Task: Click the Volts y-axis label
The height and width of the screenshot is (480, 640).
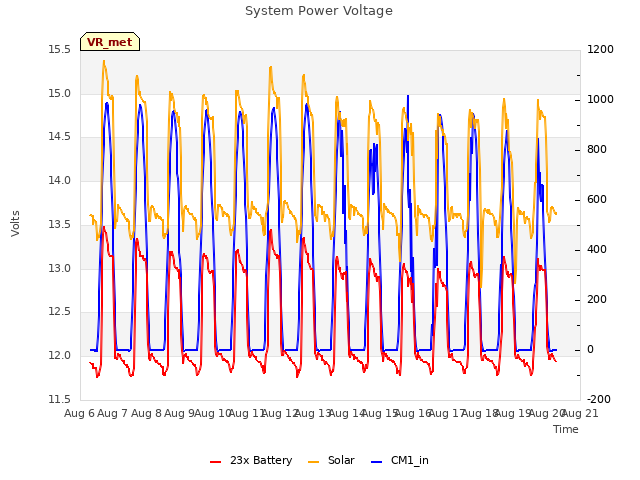Action: [16, 223]
